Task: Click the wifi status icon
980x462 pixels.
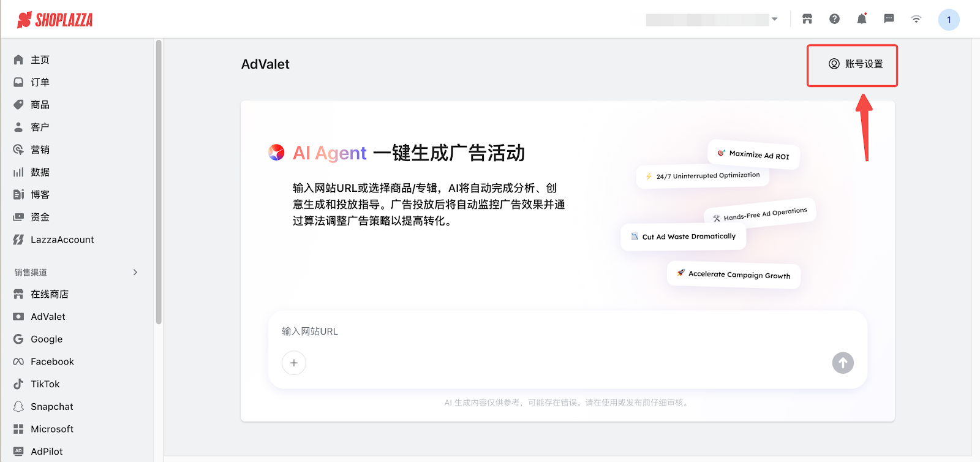Action: 916,19
